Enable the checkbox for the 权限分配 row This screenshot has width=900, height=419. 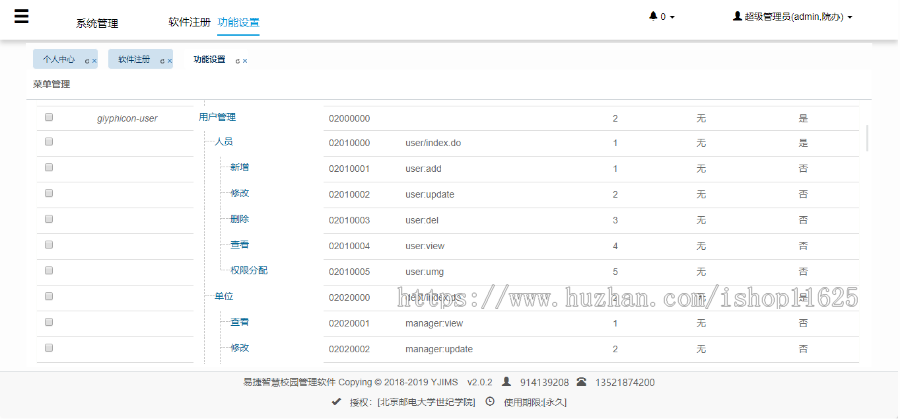tap(49, 270)
